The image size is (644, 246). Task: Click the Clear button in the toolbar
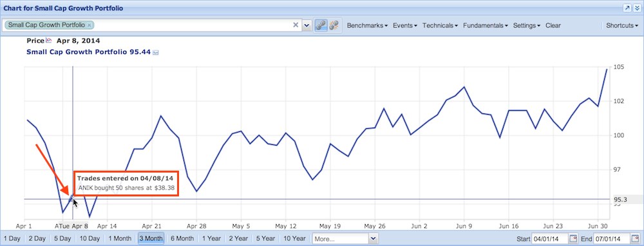553,26
